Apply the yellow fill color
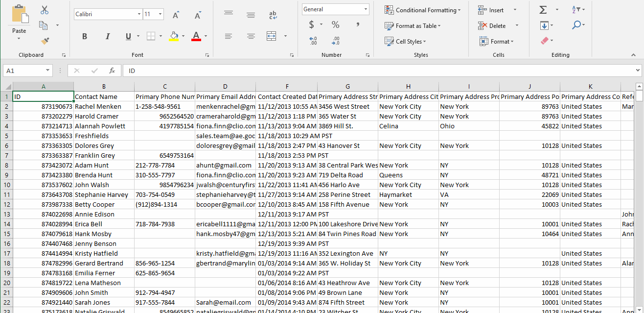The width and height of the screenshot is (644, 313). click(x=174, y=36)
